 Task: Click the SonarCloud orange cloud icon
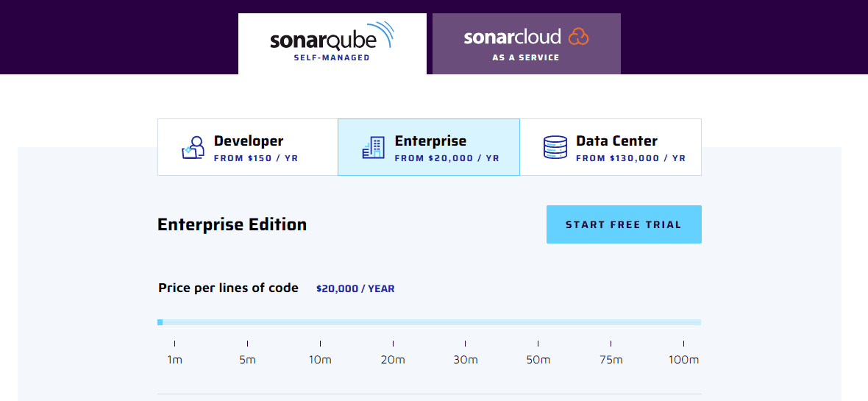pos(579,36)
